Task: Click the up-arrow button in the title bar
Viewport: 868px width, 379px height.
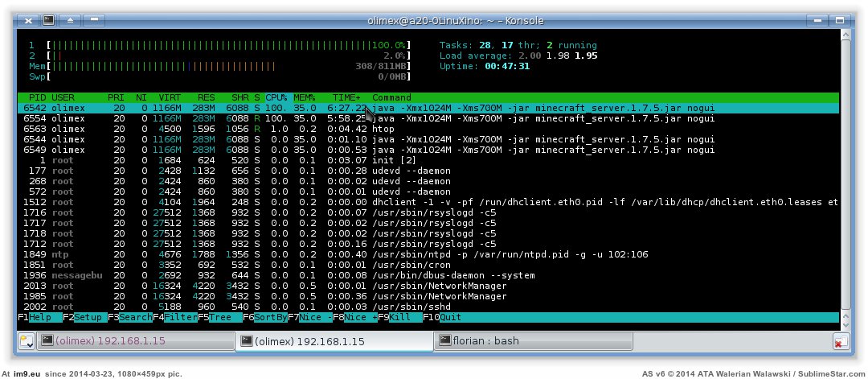Action: (70, 18)
